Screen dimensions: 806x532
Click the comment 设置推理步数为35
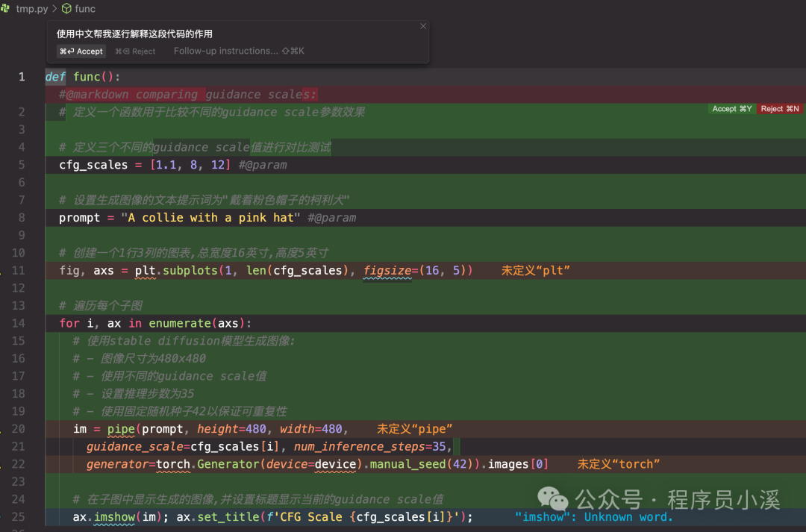133,394
